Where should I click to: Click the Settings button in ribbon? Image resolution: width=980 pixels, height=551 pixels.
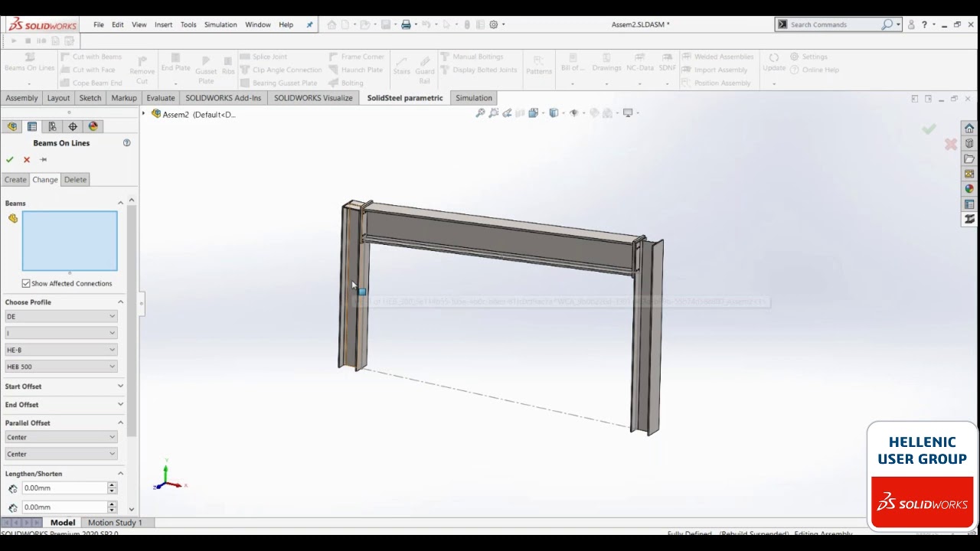(808, 57)
